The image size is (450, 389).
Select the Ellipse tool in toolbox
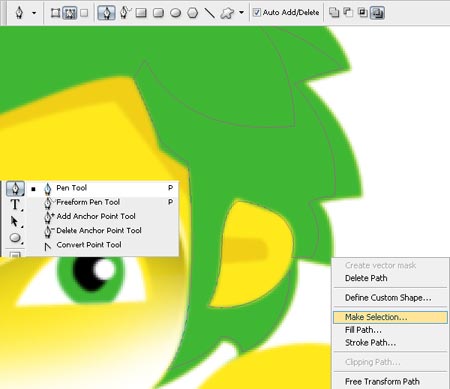point(15,238)
